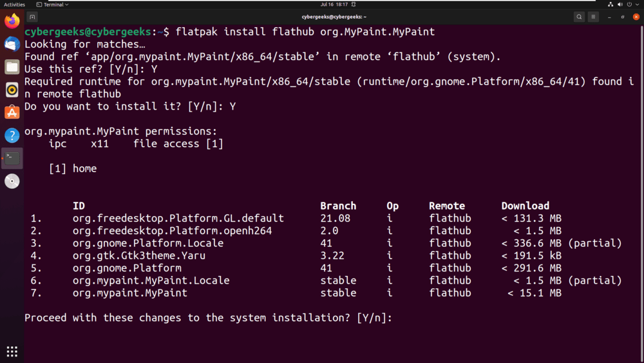Open the disc/DVD icon in dock
The height and width of the screenshot is (363, 644).
click(x=12, y=181)
